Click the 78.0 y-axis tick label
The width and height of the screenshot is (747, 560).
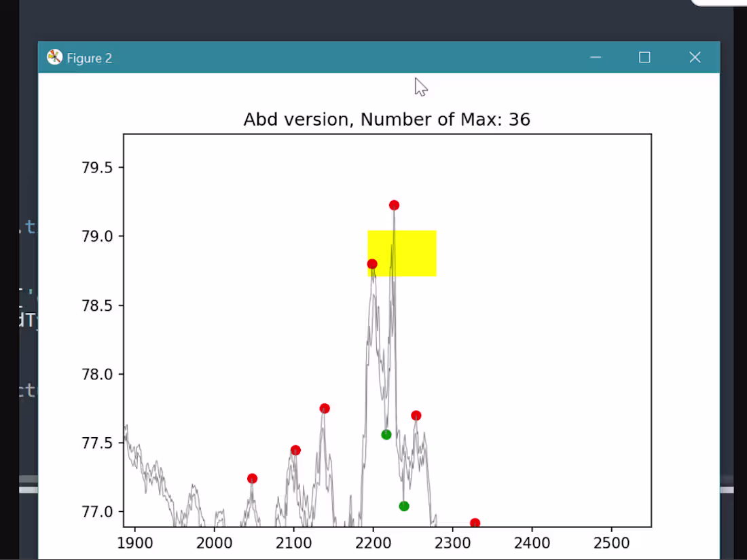[97, 374]
